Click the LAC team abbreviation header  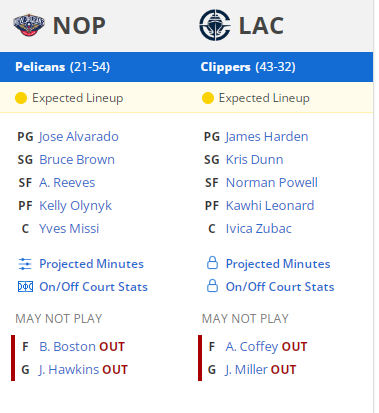point(261,26)
